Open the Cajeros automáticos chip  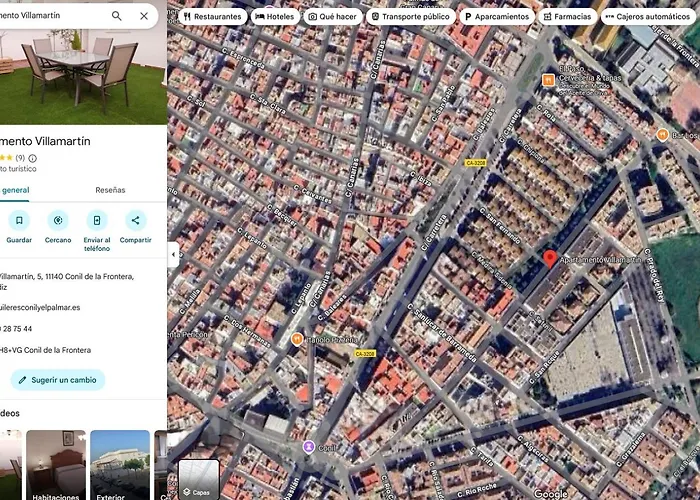click(x=648, y=17)
